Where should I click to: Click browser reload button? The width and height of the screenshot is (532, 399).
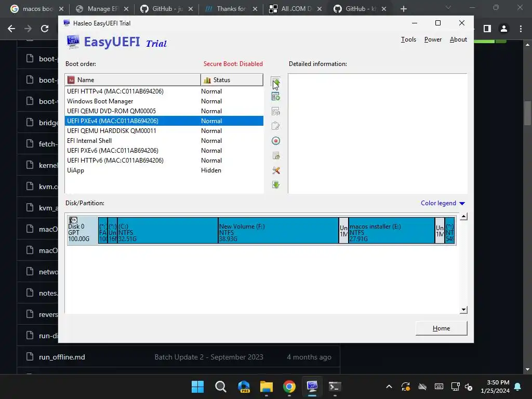click(45, 29)
